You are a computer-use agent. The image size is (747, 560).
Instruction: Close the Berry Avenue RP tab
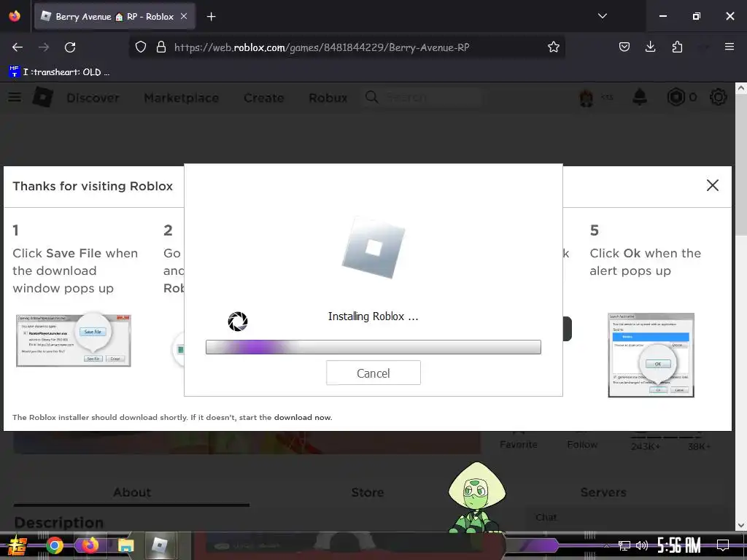pos(183,16)
